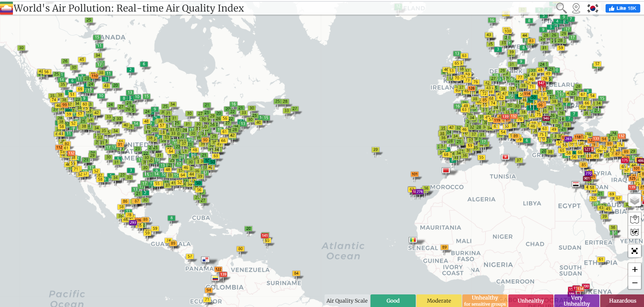Click the Facebook Like 18K button
644x307 pixels.
[623, 8]
